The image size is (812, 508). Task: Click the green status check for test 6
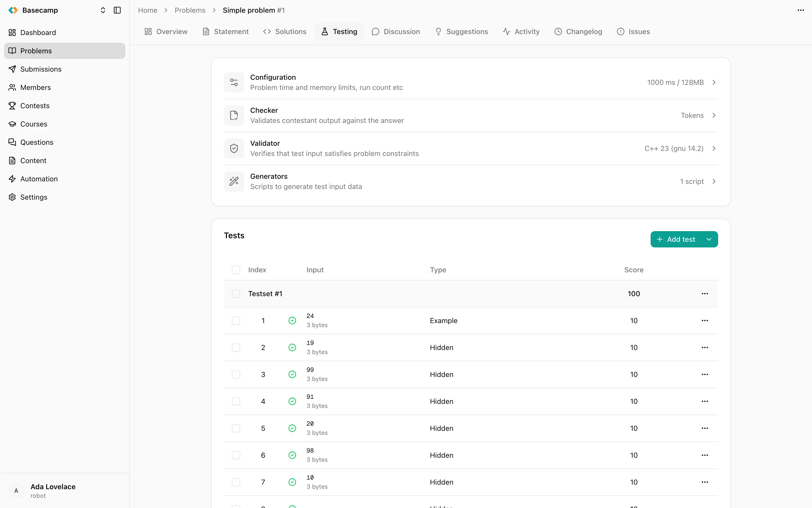(x=292, y=455)
